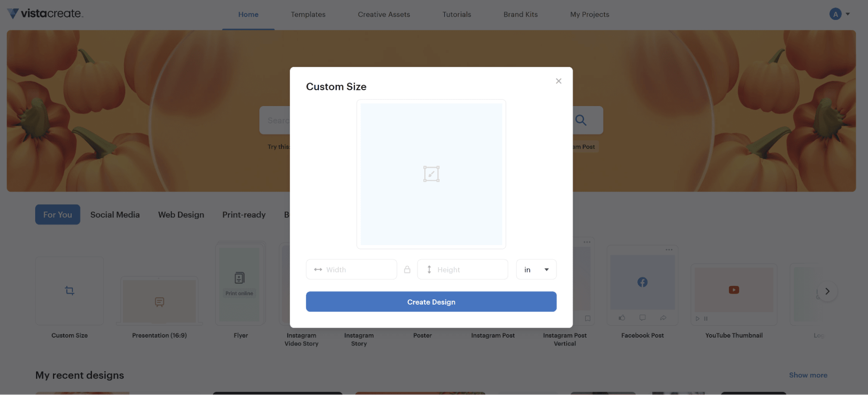
Task: Open the measurement units dropdown showing 'in'
Action: point(536,269)
